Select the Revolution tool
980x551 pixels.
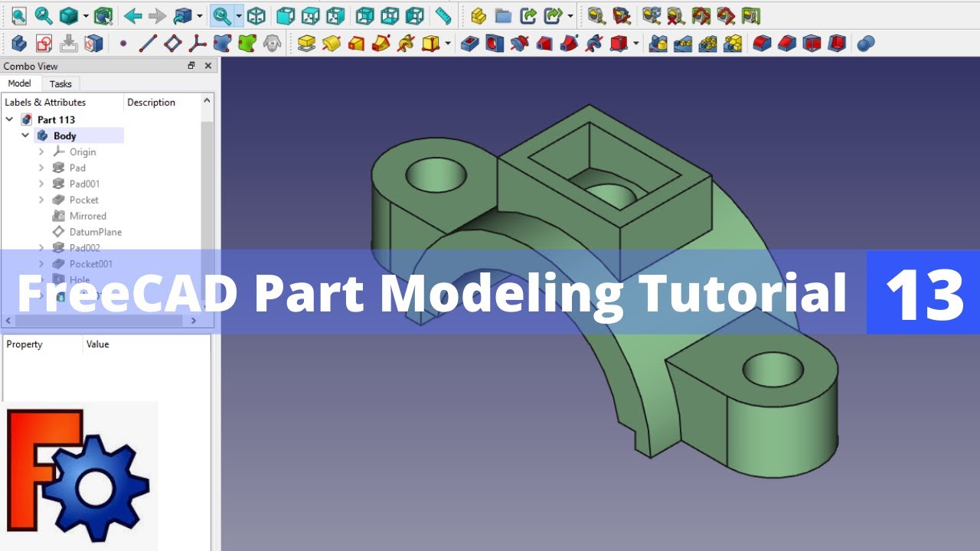[x=331, y=44]
